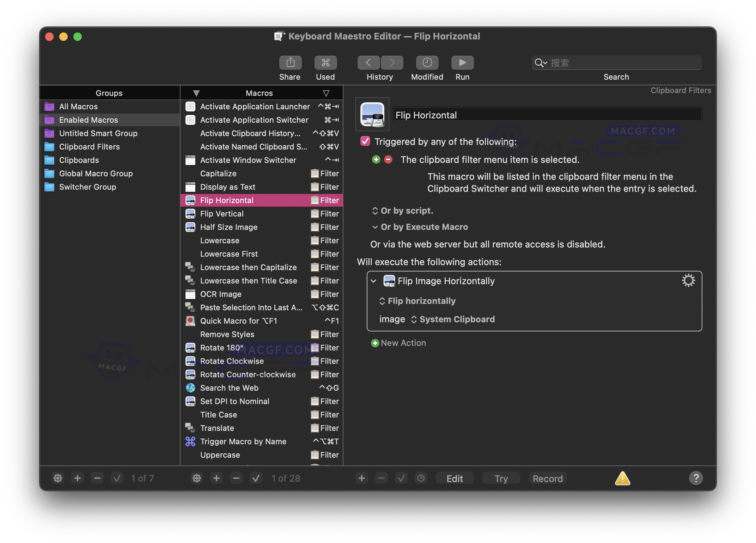The height and width of the screenshot is (543, 756).
Task: Open the 'Or by script' popup
Action: pos(403,211)
